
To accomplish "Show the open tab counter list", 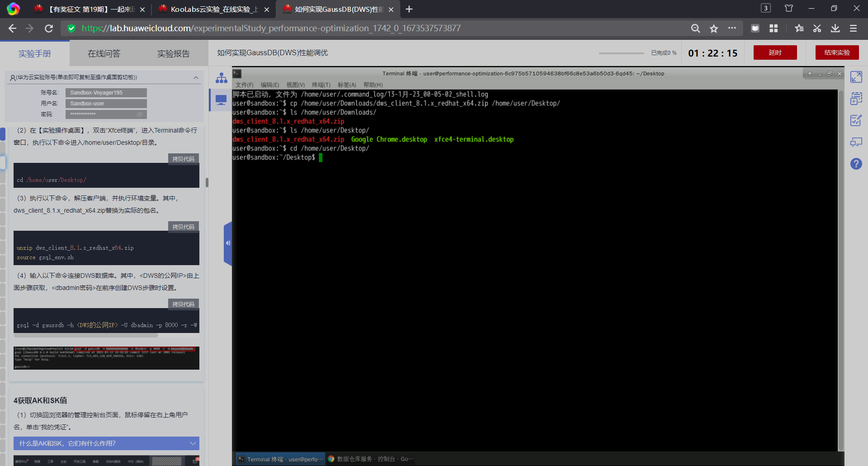I will (766, 8).
